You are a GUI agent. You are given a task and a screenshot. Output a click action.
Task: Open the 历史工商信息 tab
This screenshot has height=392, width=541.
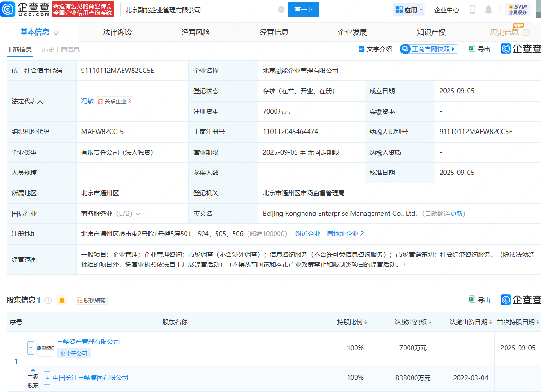point(61,49)
